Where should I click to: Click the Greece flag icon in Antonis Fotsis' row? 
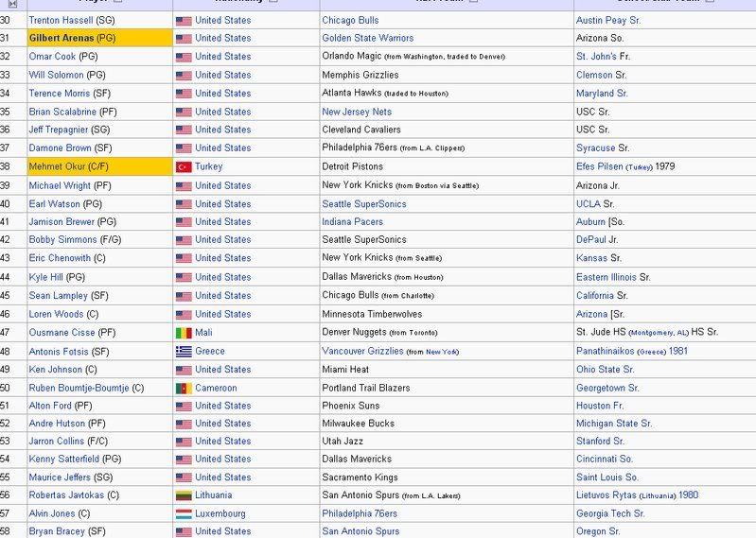click(x=184, y=352)
